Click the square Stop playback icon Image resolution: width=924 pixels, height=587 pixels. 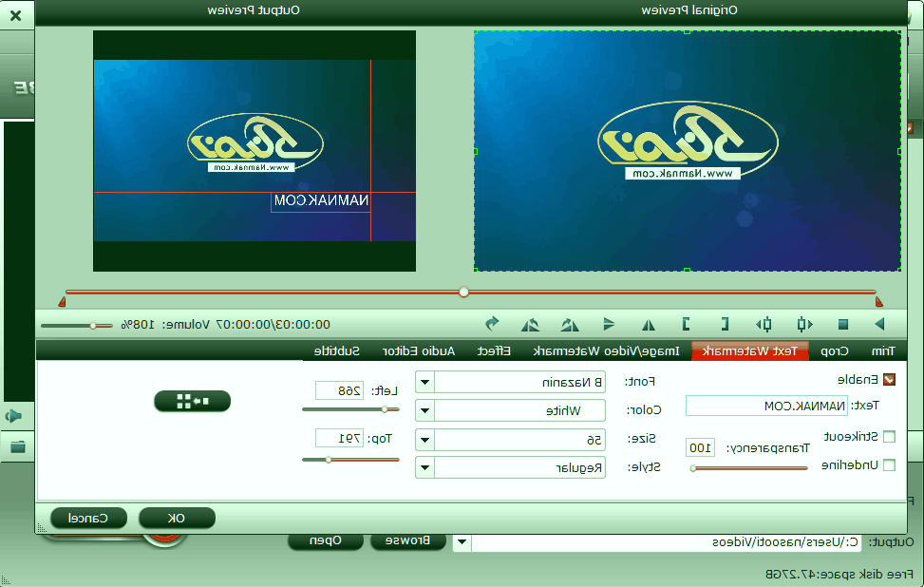click(842, 324)
